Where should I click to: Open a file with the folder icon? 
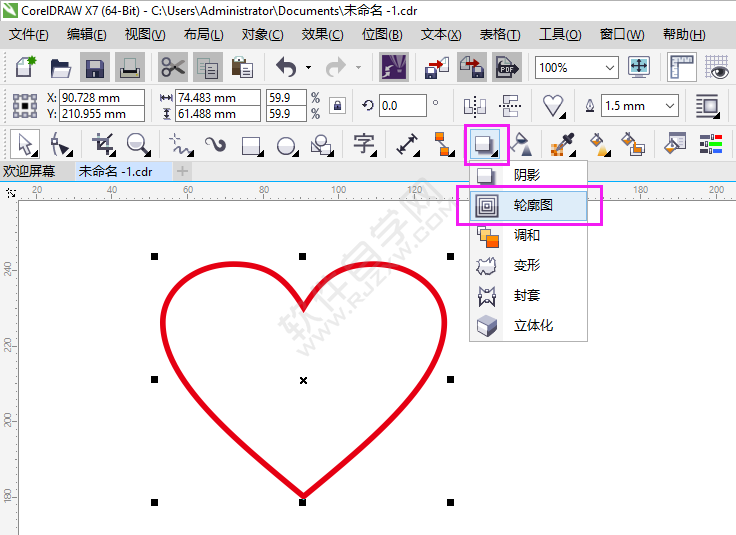click(x=61, y=68)
